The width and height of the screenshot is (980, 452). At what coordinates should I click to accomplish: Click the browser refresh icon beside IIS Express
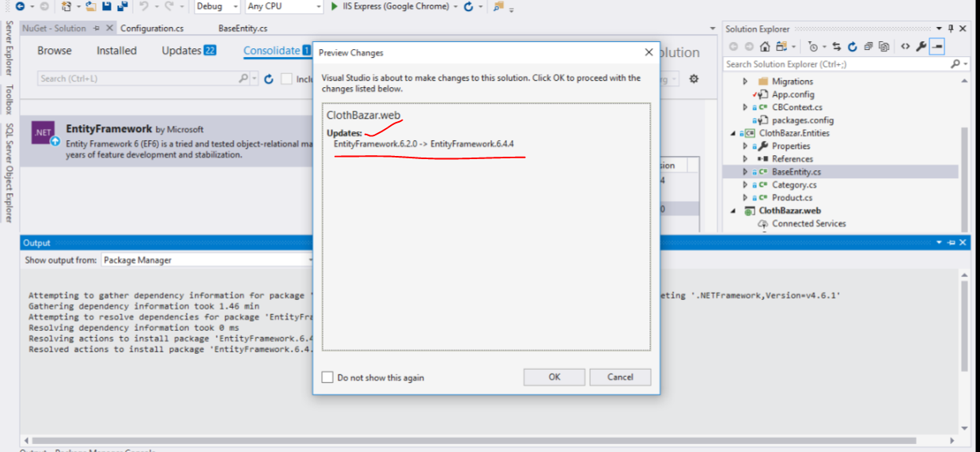click(469, 6)
